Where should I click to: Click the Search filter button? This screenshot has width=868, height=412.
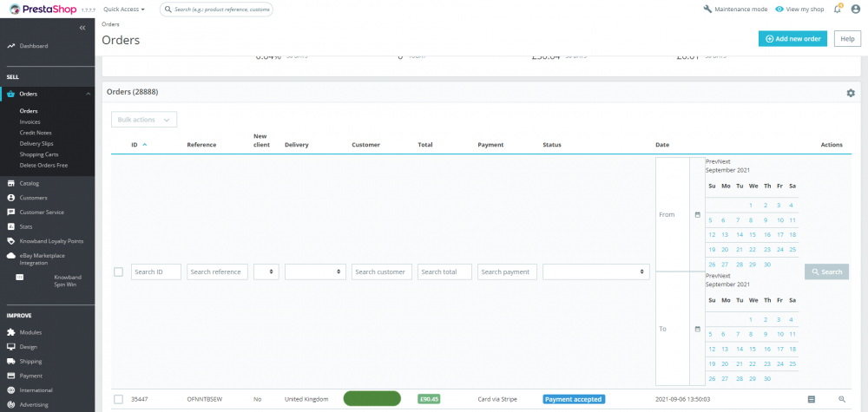click(826, 271)
